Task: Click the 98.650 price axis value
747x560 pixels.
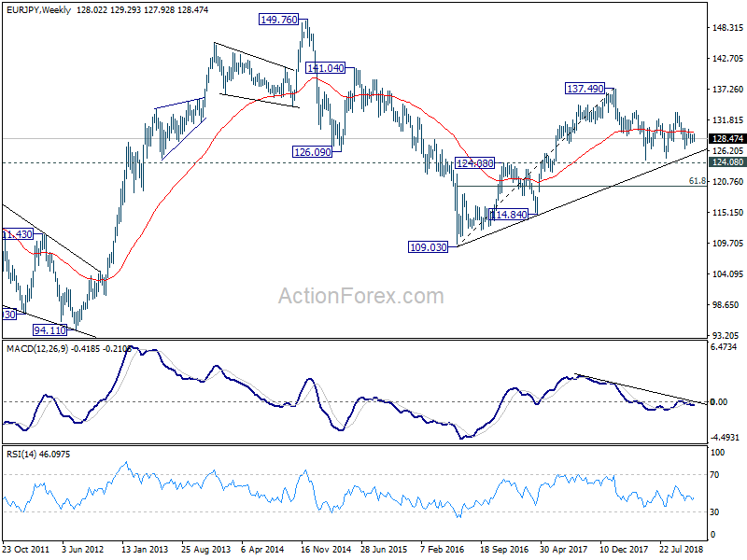Action: point(727,305)
